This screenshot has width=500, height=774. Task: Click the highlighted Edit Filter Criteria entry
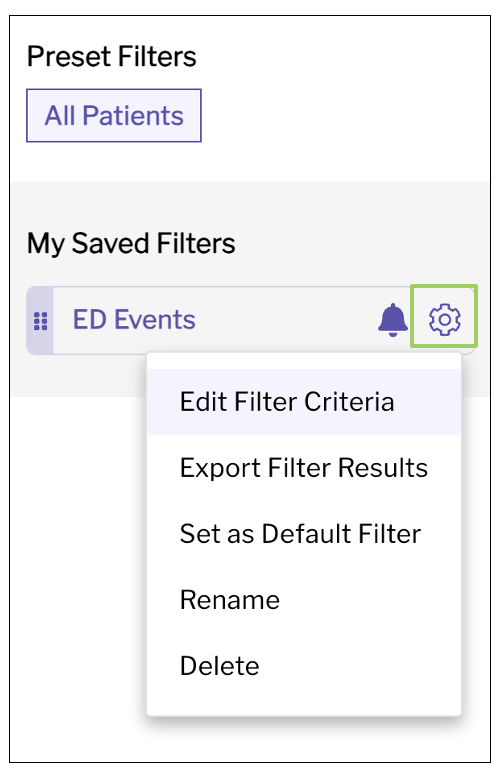pyautogui.click(x=304, y=402)
